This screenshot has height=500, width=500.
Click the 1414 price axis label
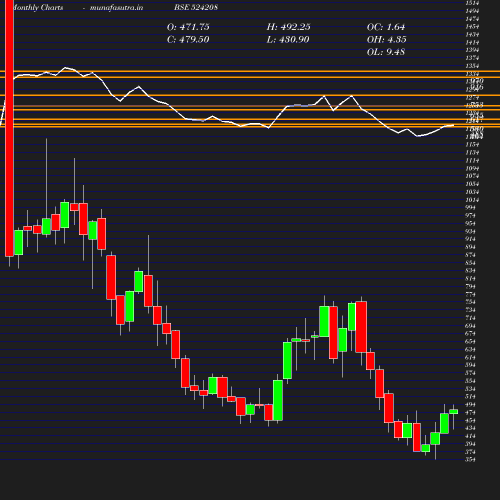pos(472,42)
